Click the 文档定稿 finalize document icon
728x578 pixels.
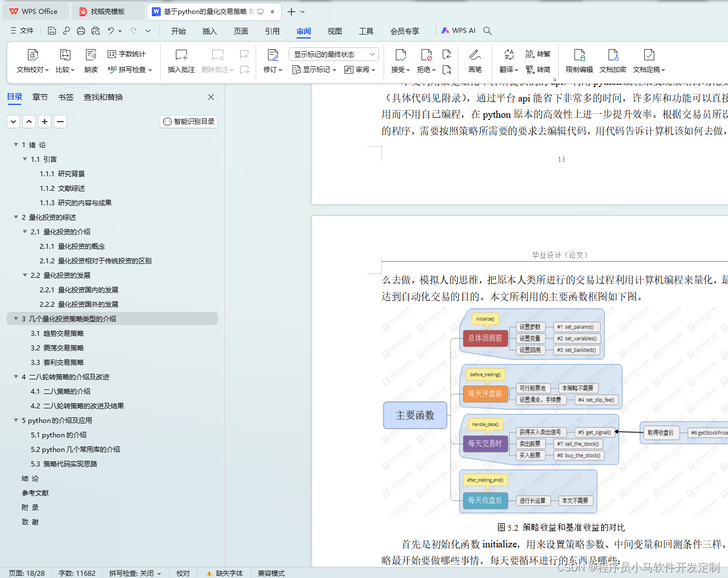click(x=649, y=55)
